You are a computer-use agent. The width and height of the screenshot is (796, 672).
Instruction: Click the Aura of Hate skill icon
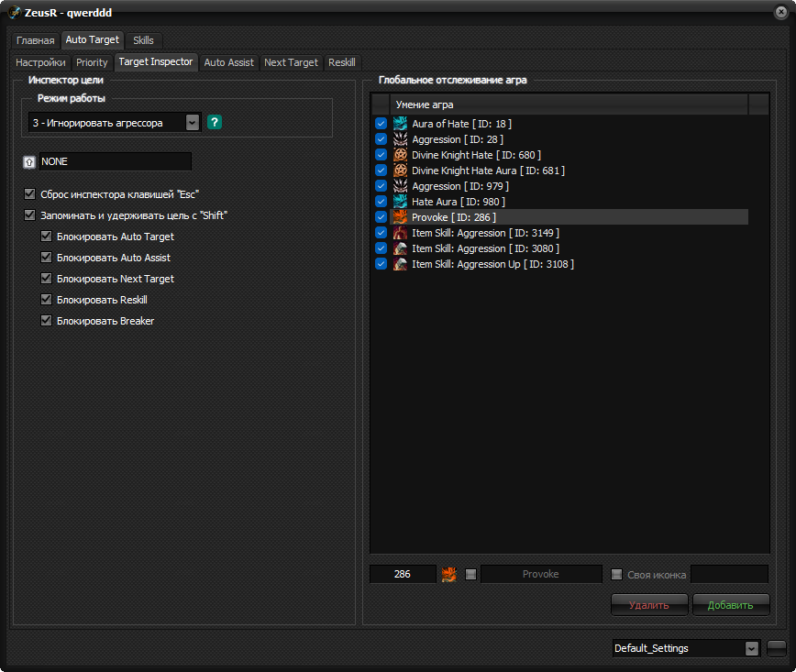click(x=400, y=124)
